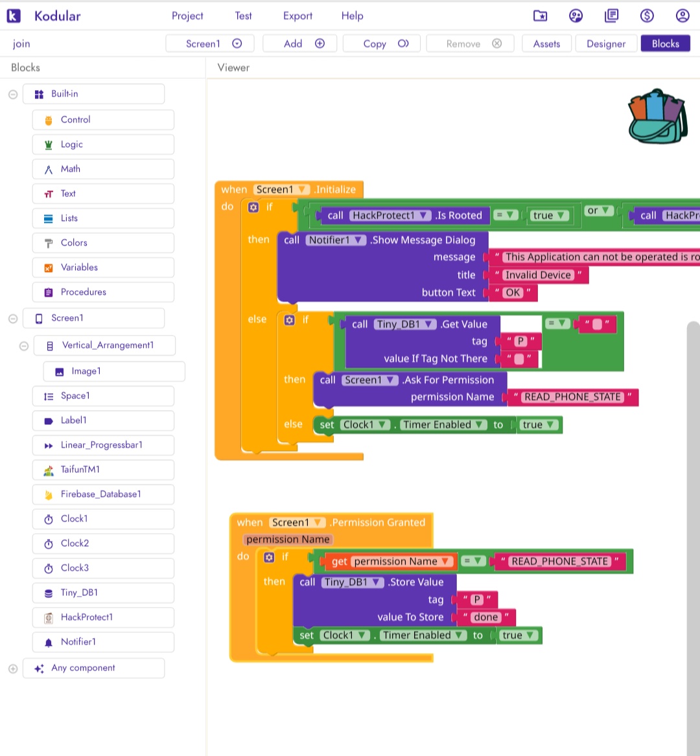Click the Math compass icon

(49, 169)
